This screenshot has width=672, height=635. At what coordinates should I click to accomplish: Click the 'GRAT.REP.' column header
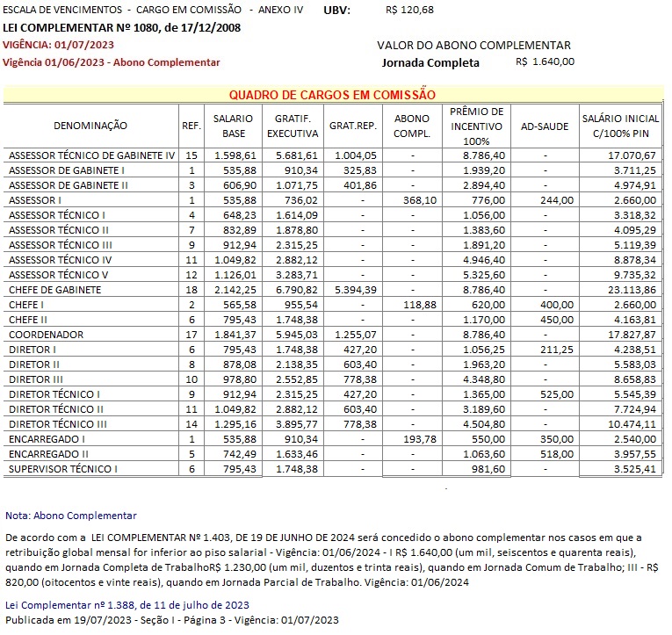[x=353, y=126]
